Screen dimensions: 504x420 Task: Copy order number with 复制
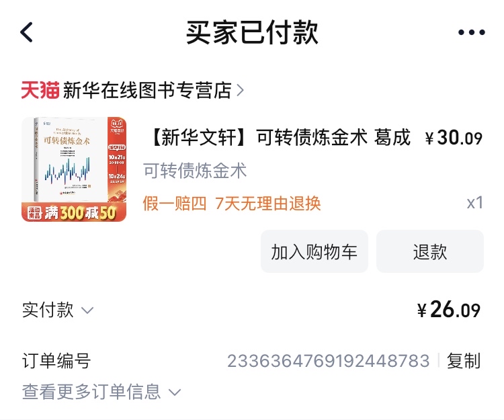click(464, 361)
